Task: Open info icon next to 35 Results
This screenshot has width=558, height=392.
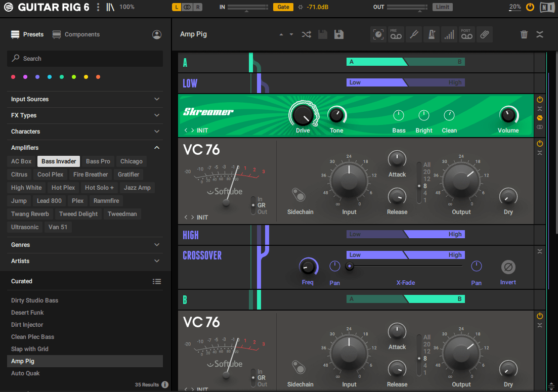Action: 165,384
